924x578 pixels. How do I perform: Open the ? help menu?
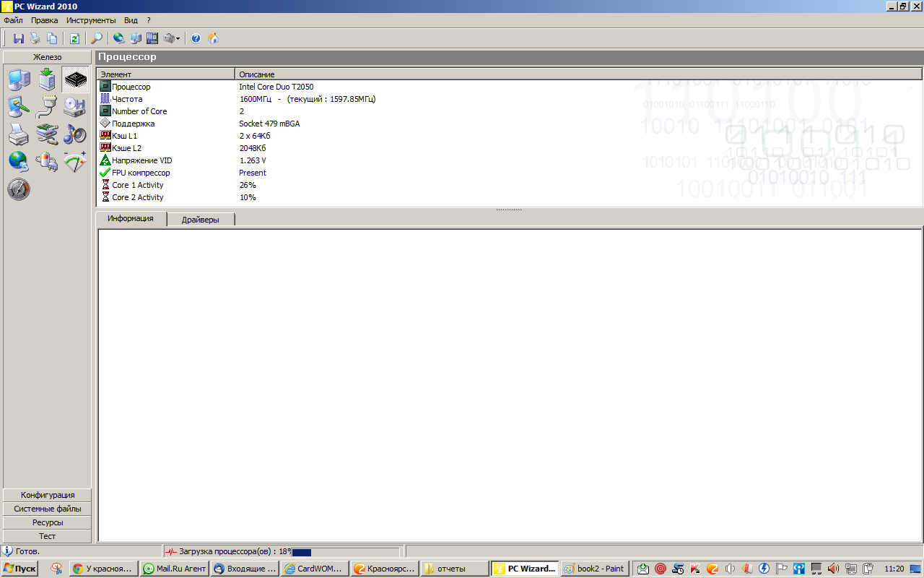149,20
